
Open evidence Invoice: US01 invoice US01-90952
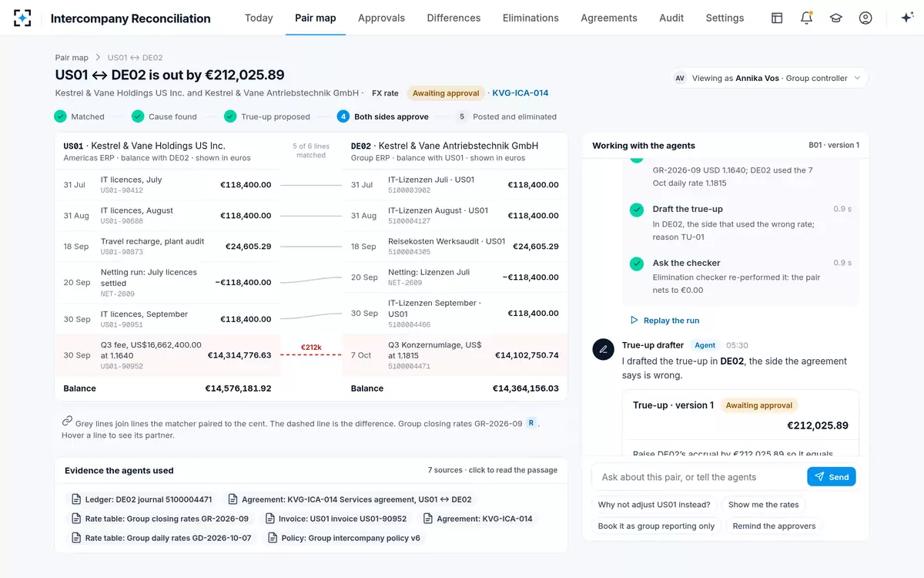point(336,519)
